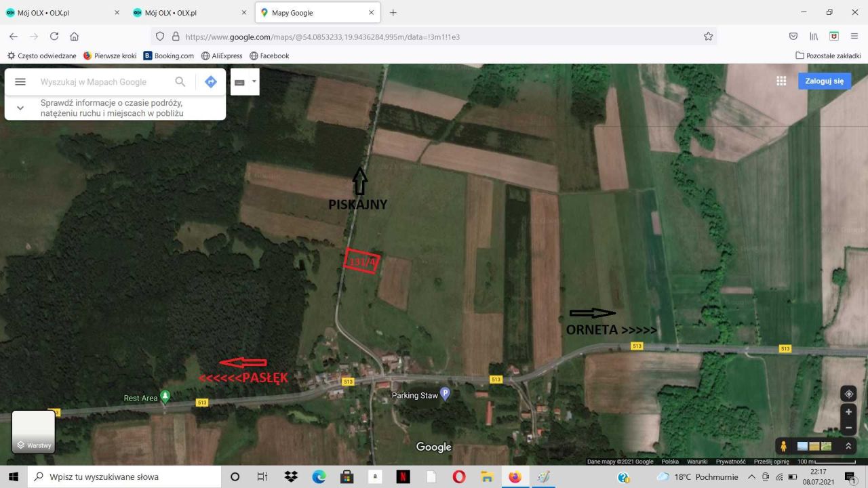The image size is (868, 488).
Task: Launch Netflix from the taskbar
Action: [x=403, y=476]
